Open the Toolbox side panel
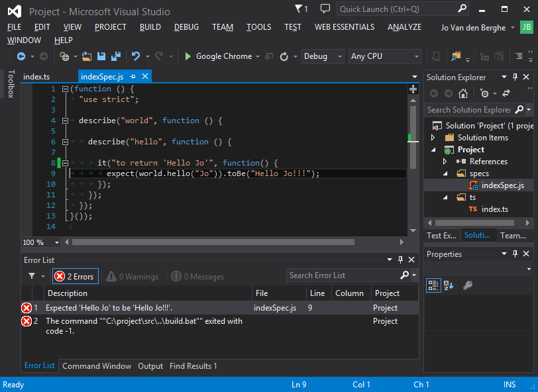 click(11, 84)
